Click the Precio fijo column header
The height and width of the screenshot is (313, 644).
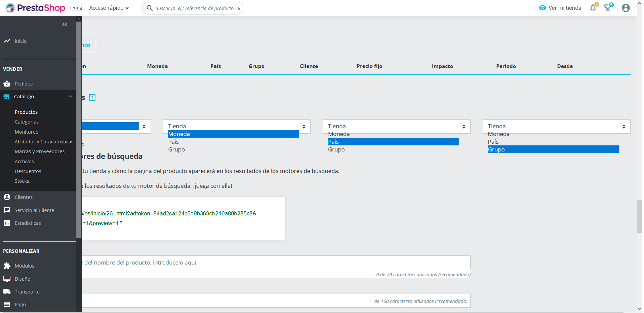point(369,66)
